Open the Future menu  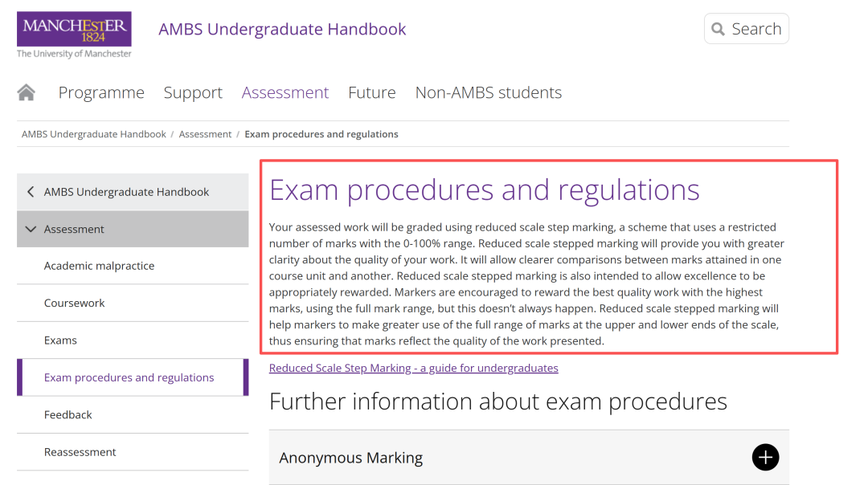pos(372,92)
